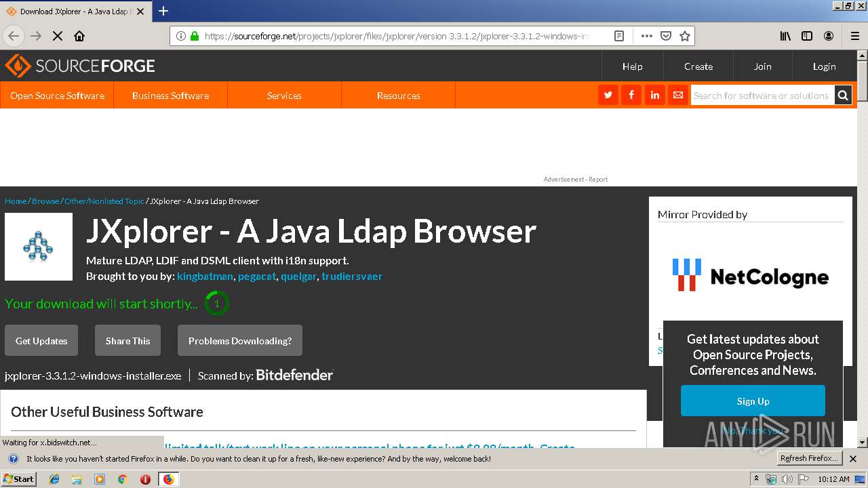Bookmark this page with the star
The height and width of the screenshot is (488, 868).
[x=685, y=36]
